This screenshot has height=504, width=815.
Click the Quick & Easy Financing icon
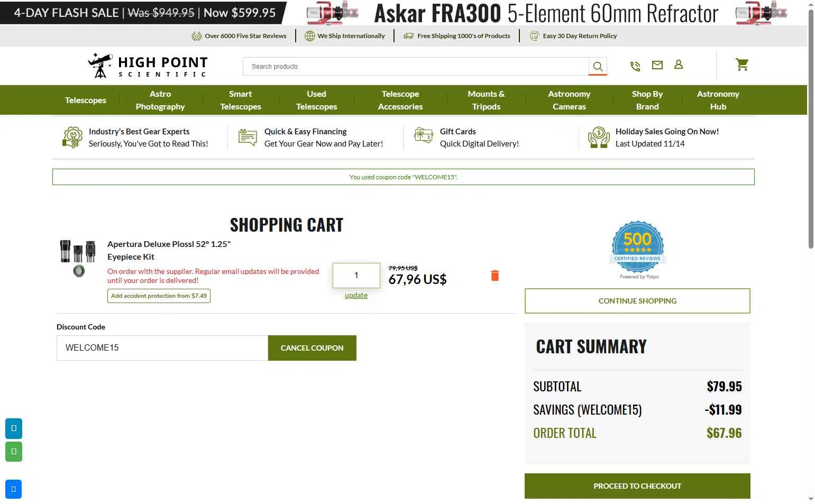click(x=248, y=137)
